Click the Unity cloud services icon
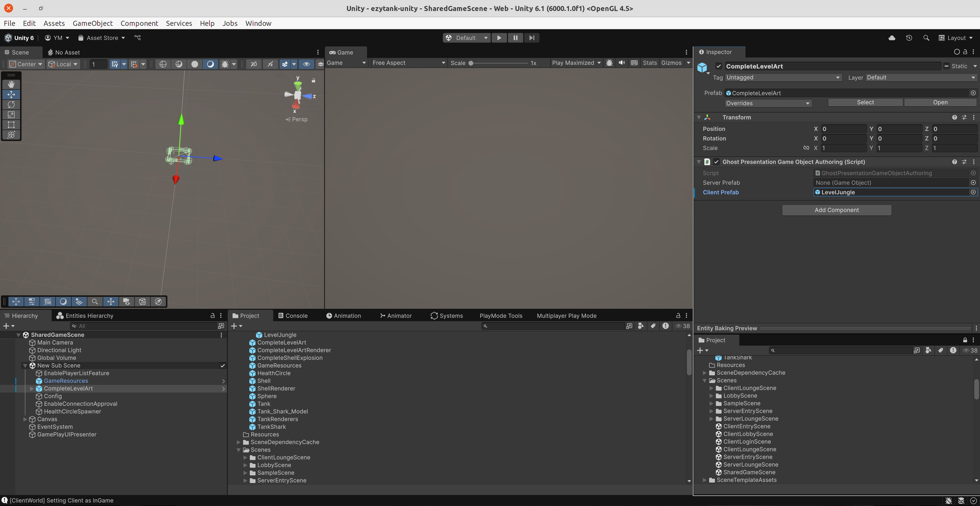 coord(891,38)
